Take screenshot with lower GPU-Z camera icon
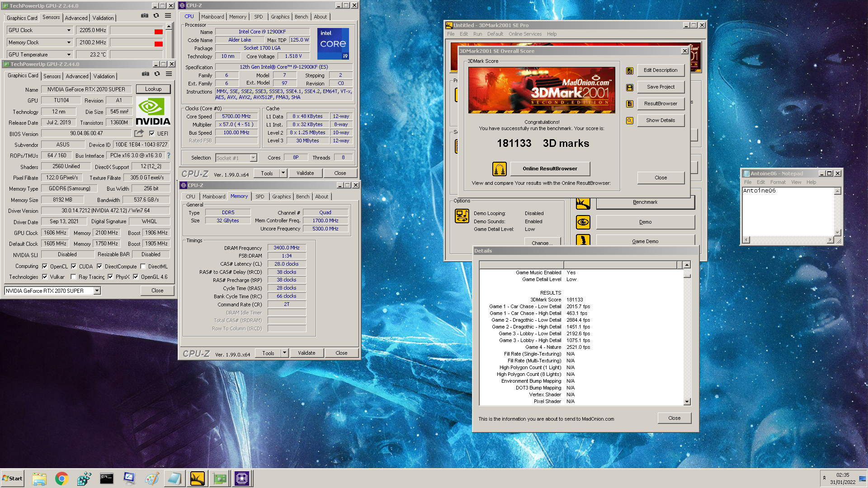This screenshot has height=488, width=868. tap(145, 74)
